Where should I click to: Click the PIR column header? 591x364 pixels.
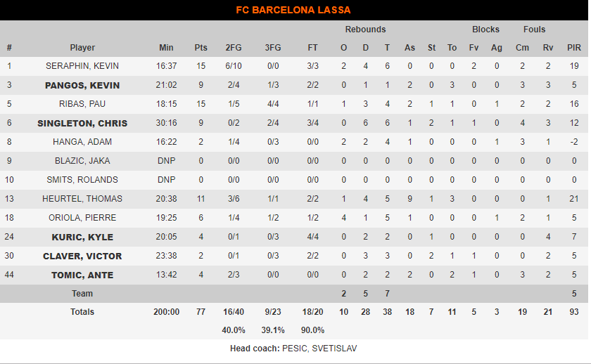(x=574, y=48)
